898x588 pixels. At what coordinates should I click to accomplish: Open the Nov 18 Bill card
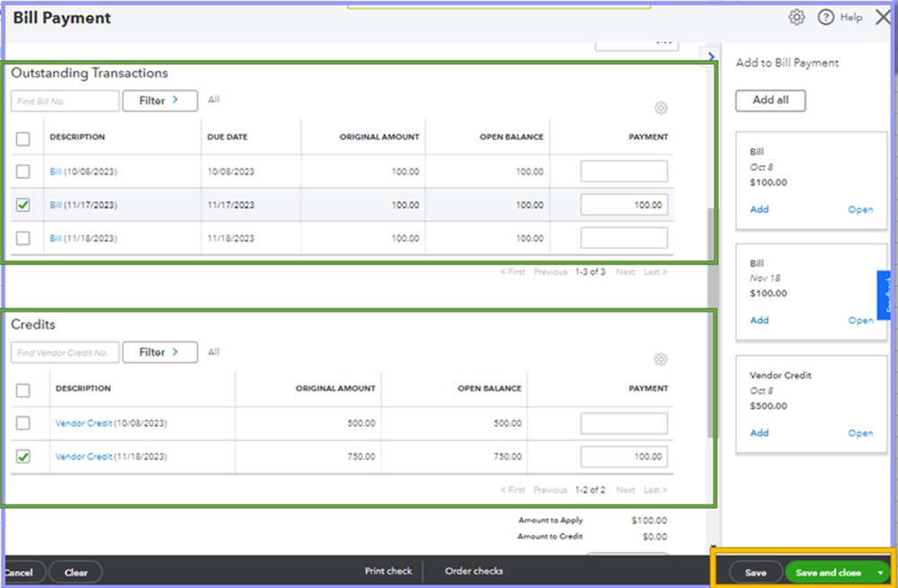coord(860,320)
